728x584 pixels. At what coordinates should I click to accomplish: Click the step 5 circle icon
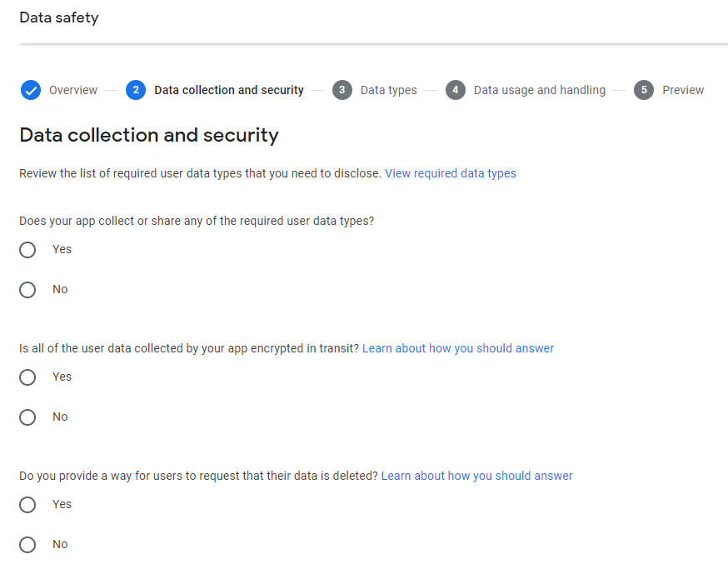(x=644, y=90)
